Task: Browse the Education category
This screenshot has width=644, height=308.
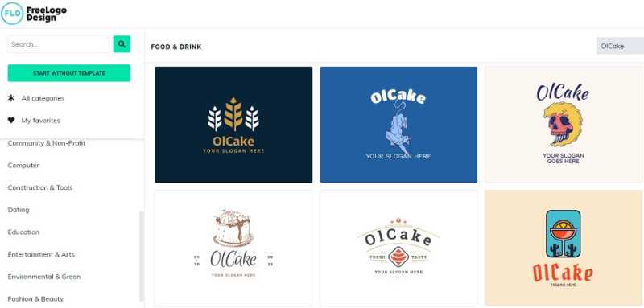Action: tap(23, 232)
